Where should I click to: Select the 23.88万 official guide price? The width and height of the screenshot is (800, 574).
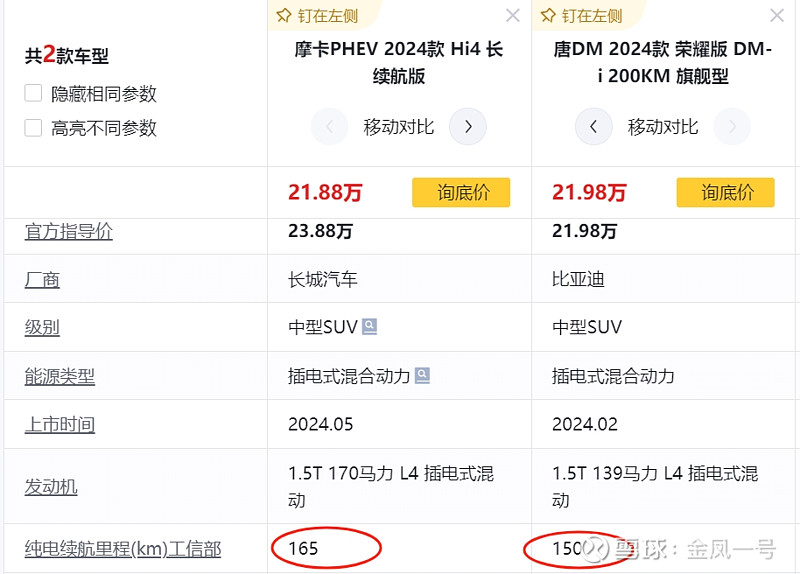pos(320,231)
